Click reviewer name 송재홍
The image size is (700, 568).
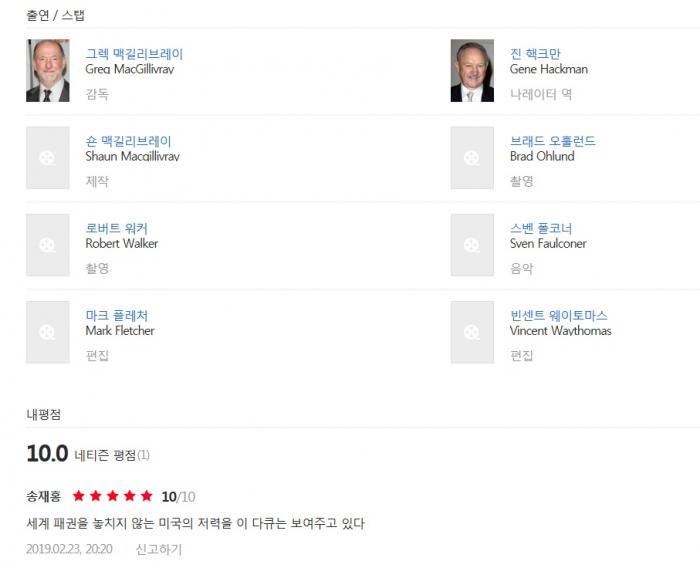coord(43,496)
